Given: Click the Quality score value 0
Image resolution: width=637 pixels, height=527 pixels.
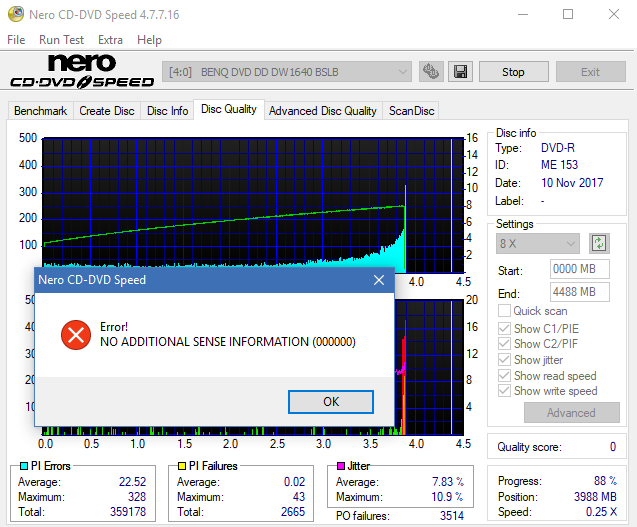Looking at the screenshot, I should click(613, 447).
